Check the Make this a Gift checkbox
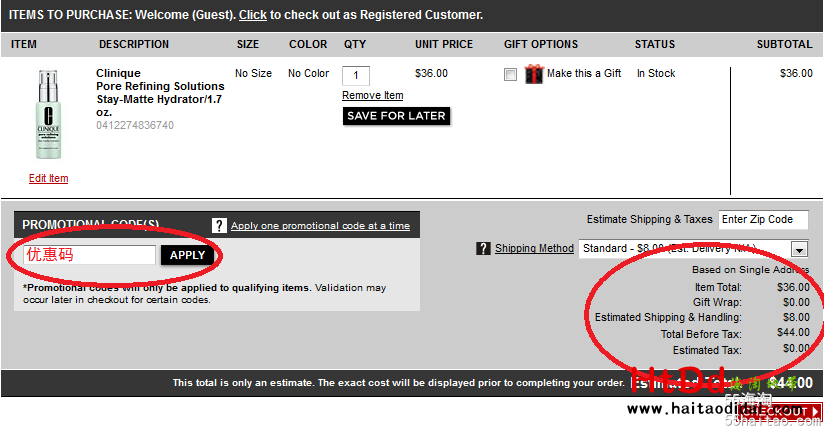Screen dimensions: 824x429 510,74
